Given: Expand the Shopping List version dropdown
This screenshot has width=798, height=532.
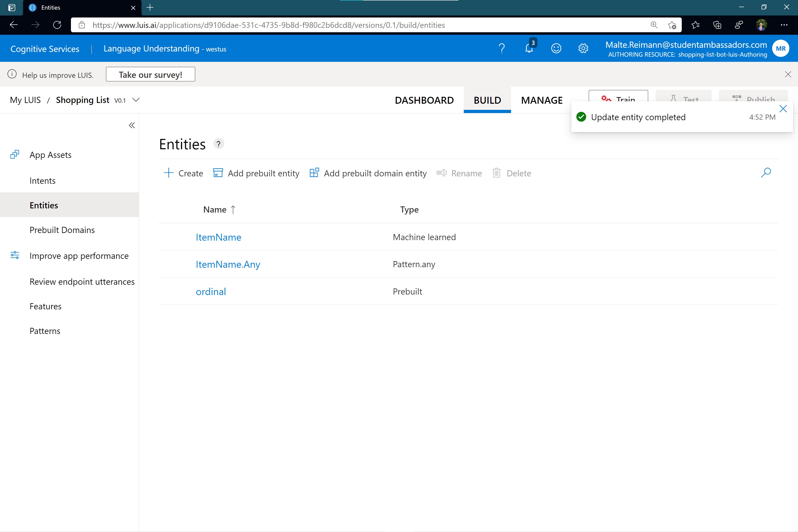Looking at the screenshot, I should click(x=136, y=100).
